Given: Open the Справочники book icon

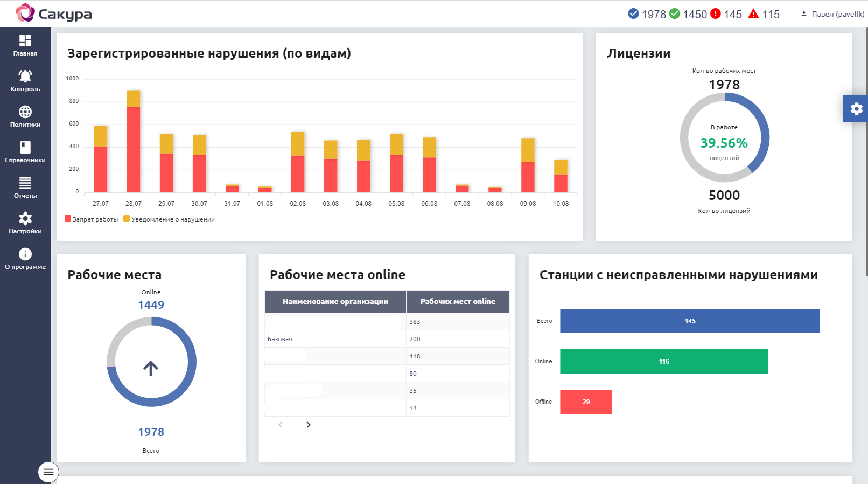Looking at the screenshot, I should (25, 147).
